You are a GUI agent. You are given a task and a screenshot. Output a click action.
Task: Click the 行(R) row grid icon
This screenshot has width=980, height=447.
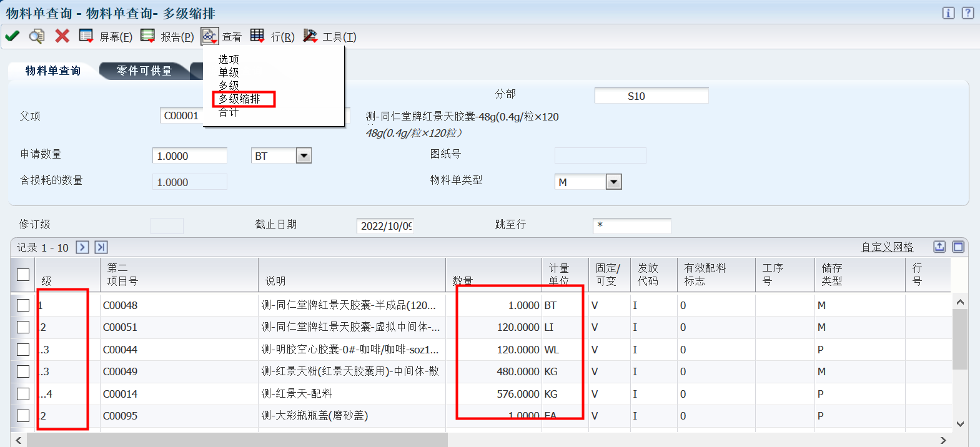(257, 36)
